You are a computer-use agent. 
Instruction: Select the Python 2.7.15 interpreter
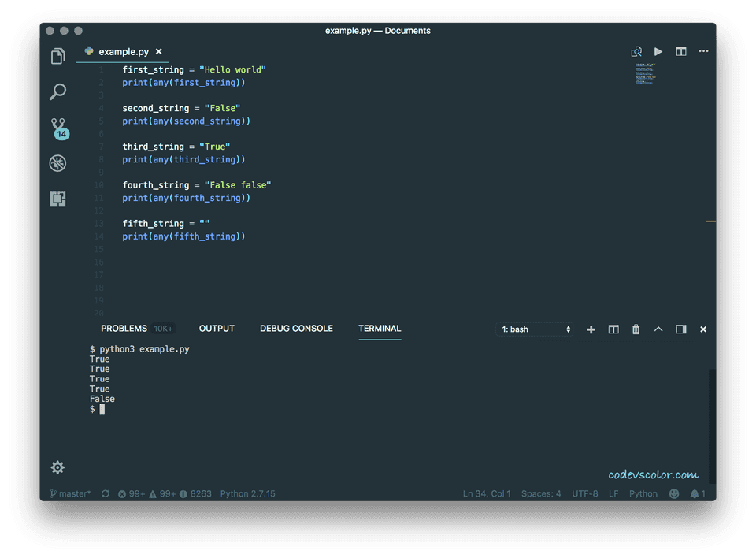[248, 493]
